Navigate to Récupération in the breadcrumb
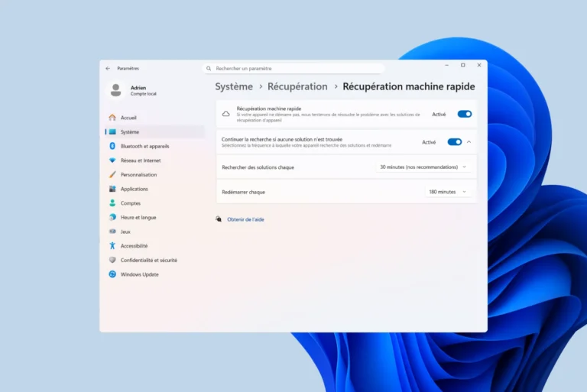Viewport: 587px width, 392px height. tap(297, 86)
